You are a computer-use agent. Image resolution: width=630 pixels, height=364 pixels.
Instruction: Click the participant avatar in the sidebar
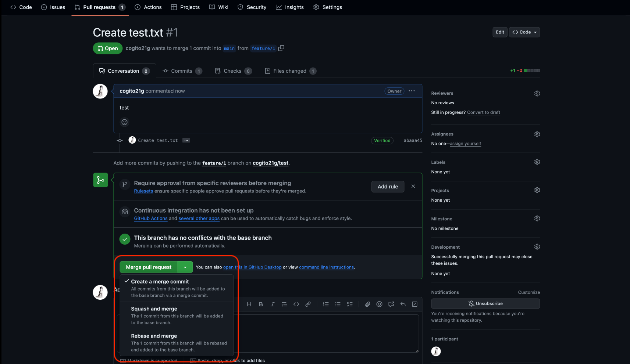point(436,351)
